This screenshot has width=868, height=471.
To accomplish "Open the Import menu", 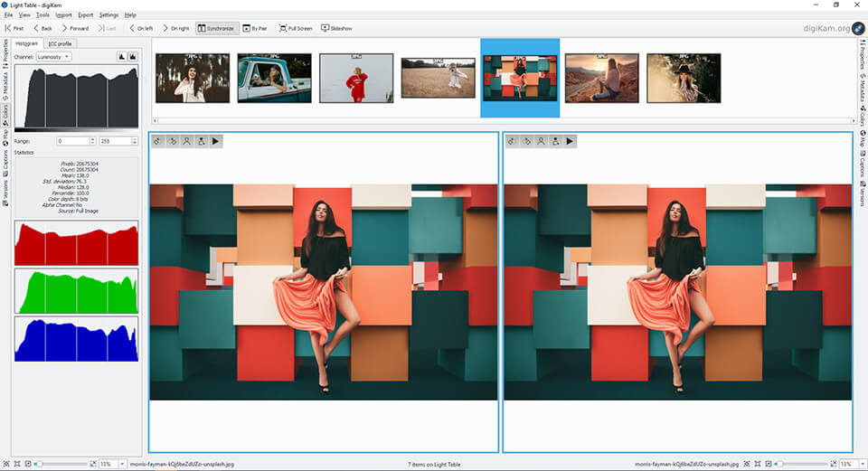I will (x=63, y=15).
